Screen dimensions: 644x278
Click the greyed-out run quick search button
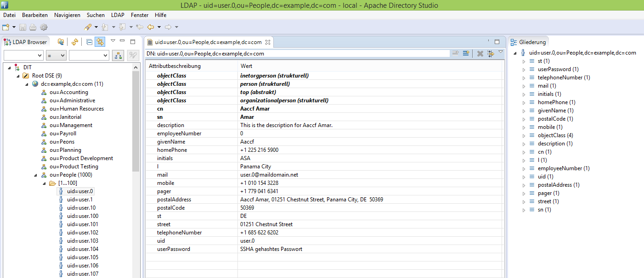click(x=133, y=56)
